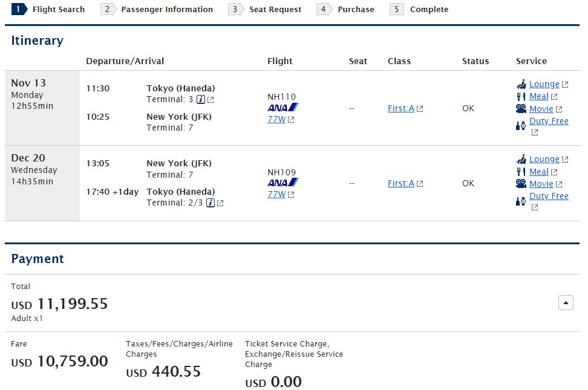Select the Passenger Information step
The width and height of the screenshot is (588, 390).
point(157,9)
